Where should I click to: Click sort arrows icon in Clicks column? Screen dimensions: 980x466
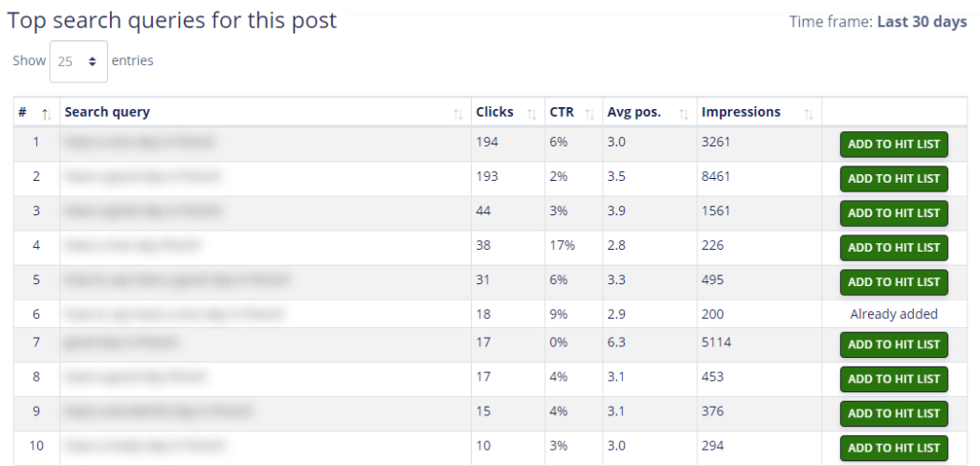pyautogui.click(x=531, y=114)
